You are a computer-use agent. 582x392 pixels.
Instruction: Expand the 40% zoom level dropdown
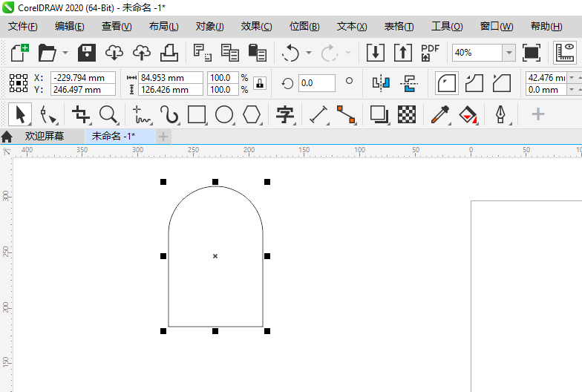(x=509, y=53)
